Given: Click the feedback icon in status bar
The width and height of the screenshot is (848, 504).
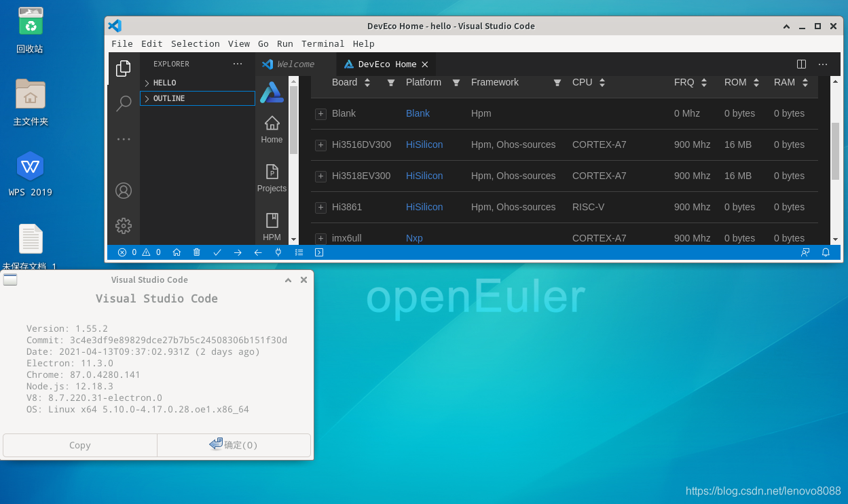Looking at the screenshot, I should pyautogui.click(x=805, y=252).
